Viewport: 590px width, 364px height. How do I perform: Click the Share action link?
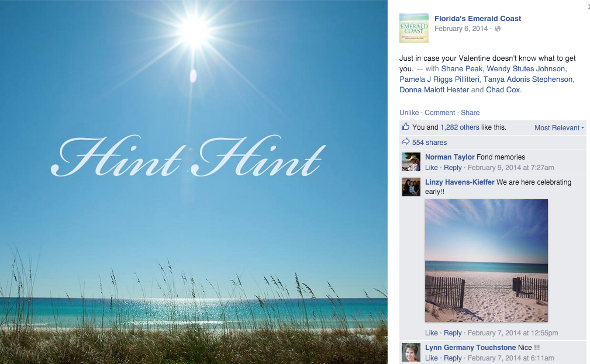470,112
